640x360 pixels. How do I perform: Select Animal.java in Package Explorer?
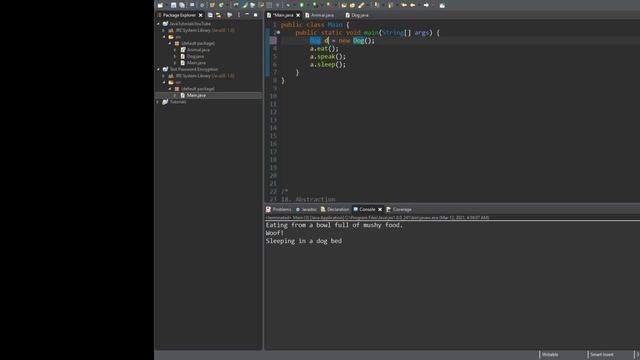coord(198,50)
